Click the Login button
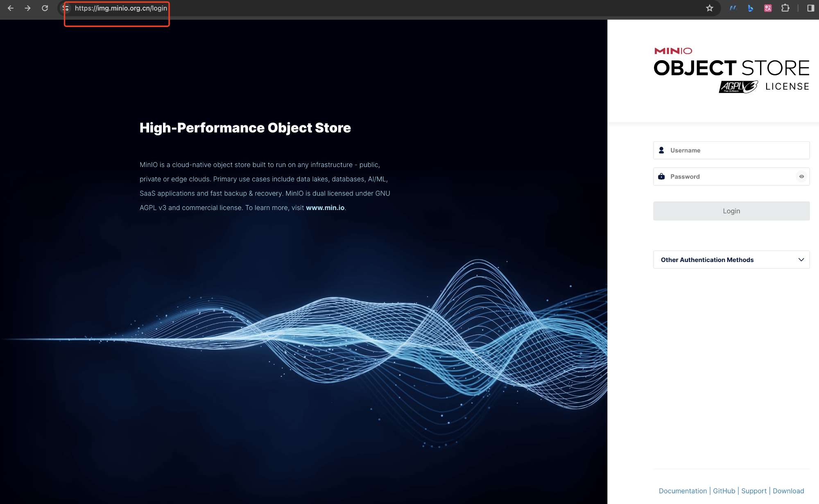The width and height of the screenshot is (819, 504). tap(731, 211)
